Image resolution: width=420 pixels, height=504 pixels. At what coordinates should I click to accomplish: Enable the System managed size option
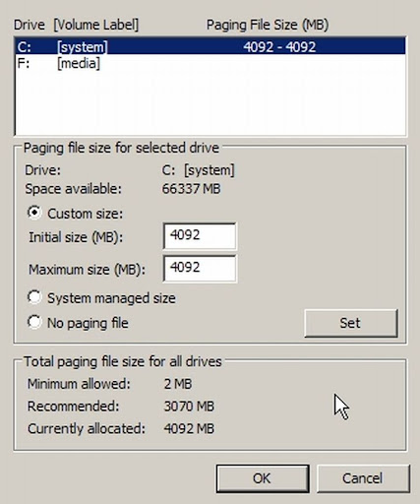34,297
